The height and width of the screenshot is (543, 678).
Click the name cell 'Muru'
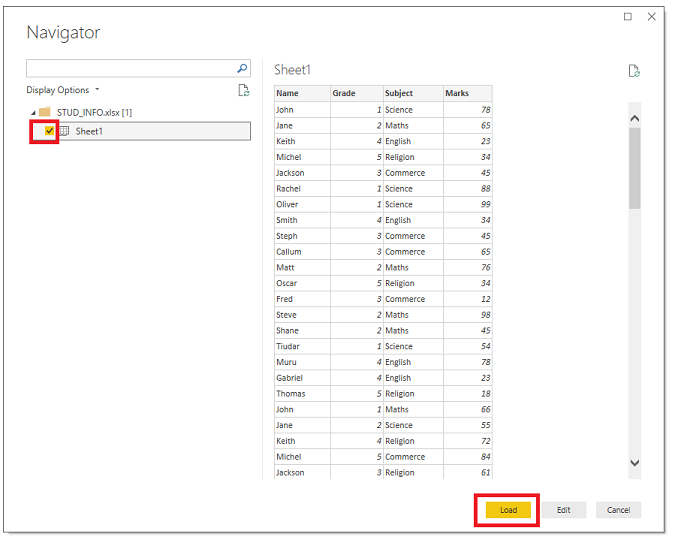coord(302,362)
